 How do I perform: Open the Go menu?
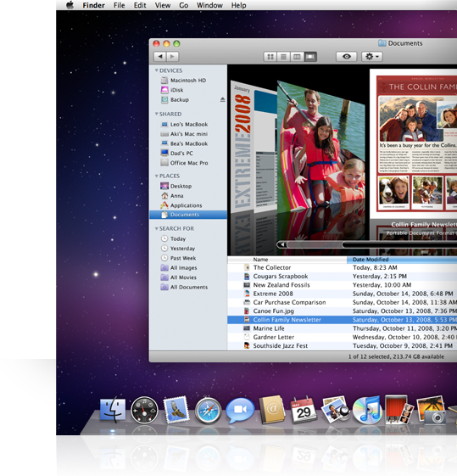pos(183,5)
